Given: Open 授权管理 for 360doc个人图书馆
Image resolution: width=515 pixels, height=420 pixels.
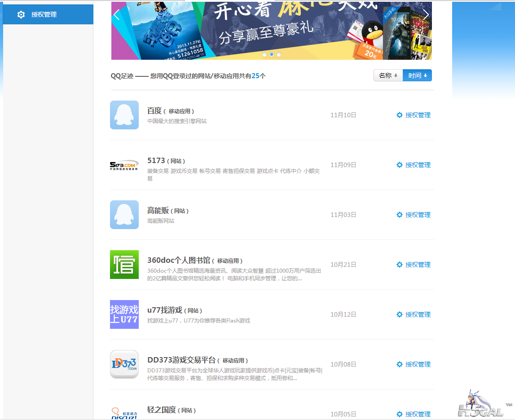Looking at the screenshot, I should pyautogui.click(x=414, y=265).
